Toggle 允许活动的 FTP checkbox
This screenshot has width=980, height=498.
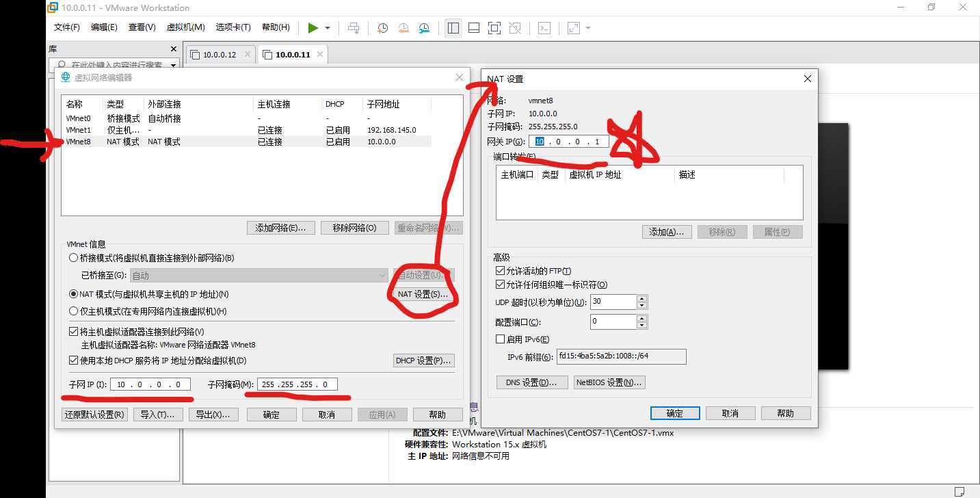click(x=499, y=271)
